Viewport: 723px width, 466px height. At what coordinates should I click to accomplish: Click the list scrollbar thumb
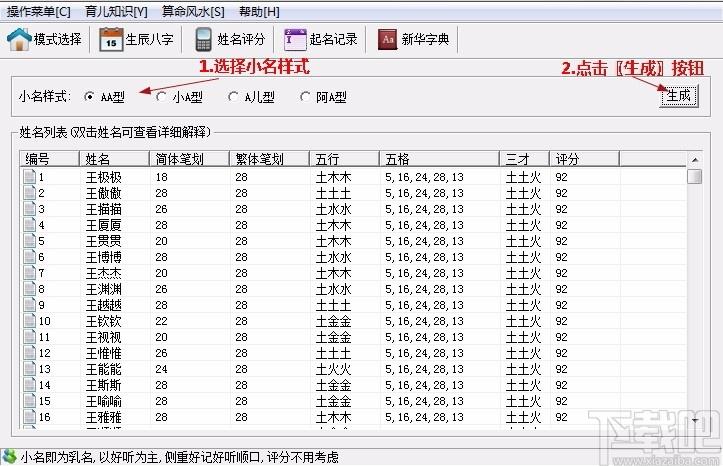(694, 176)
